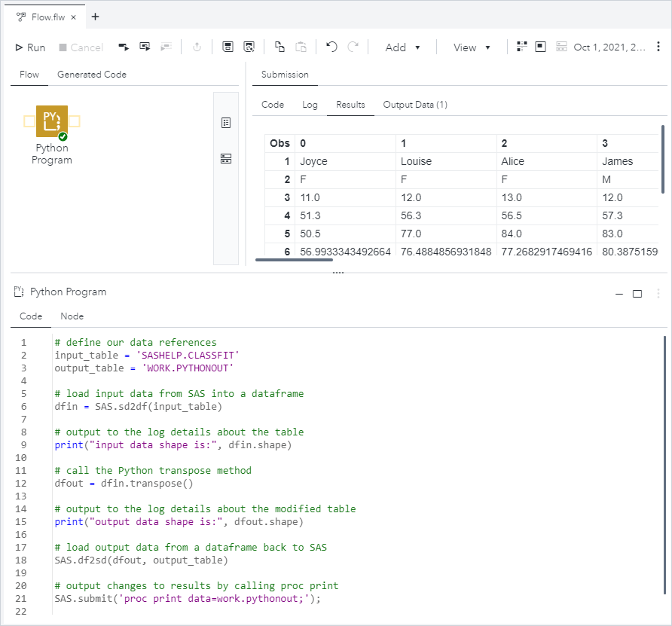Switch to the Generated Code tab
This screenshot has height=626, width=672.
[x=92, y=75]
